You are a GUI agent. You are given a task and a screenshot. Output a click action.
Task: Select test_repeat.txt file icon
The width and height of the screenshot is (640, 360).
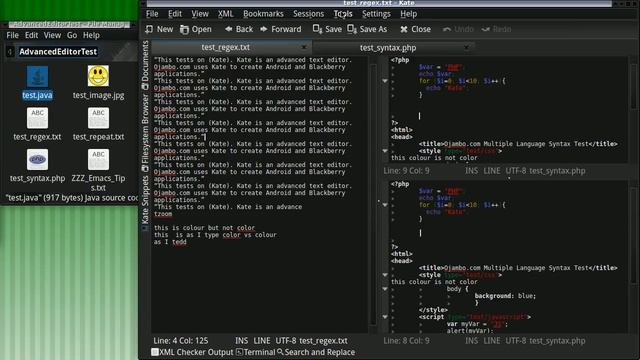pyautogui.click(x=98, y=118)
